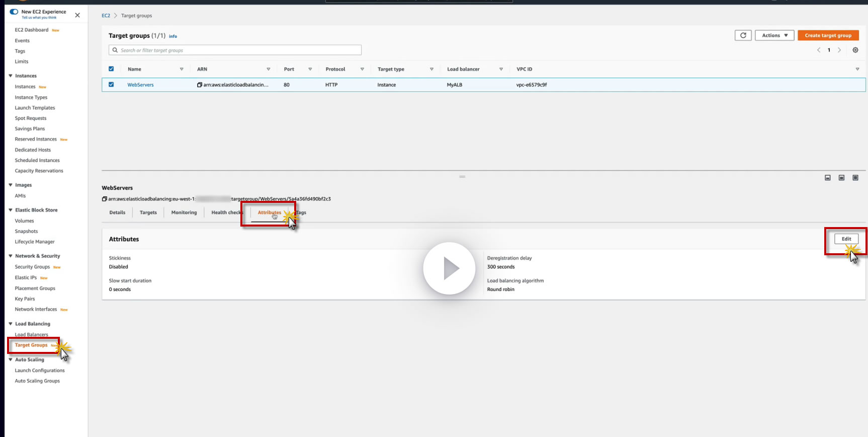868x437 pixels.
Task: Open Instance Types in sidebar
Action: coord(31,97)
